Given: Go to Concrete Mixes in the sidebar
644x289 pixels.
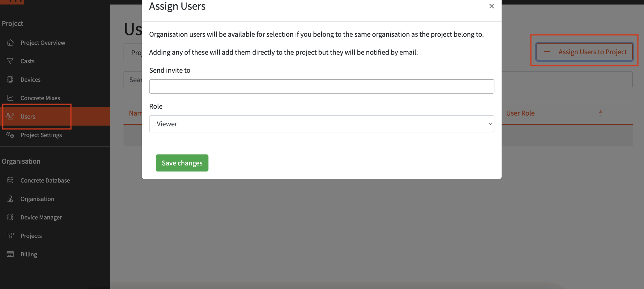Looking at the screenshot, I should pyautogui.click(x=40, y=98).
